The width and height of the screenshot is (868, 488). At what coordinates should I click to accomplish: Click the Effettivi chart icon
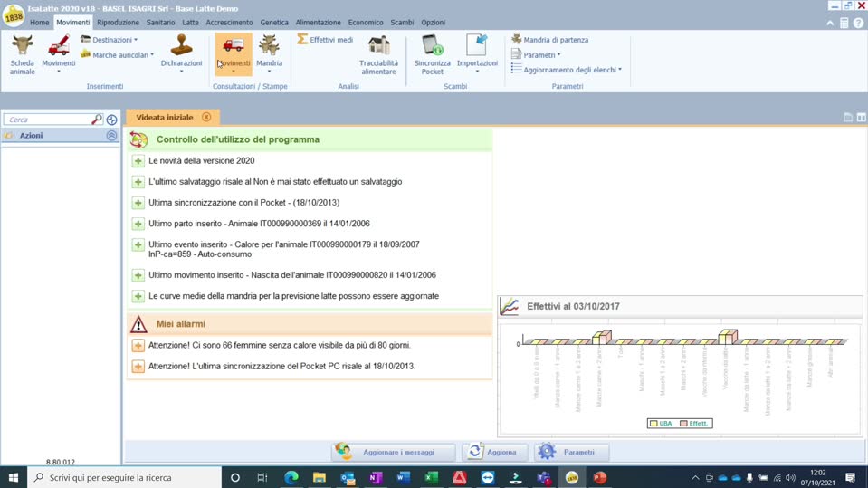point(510,306)
